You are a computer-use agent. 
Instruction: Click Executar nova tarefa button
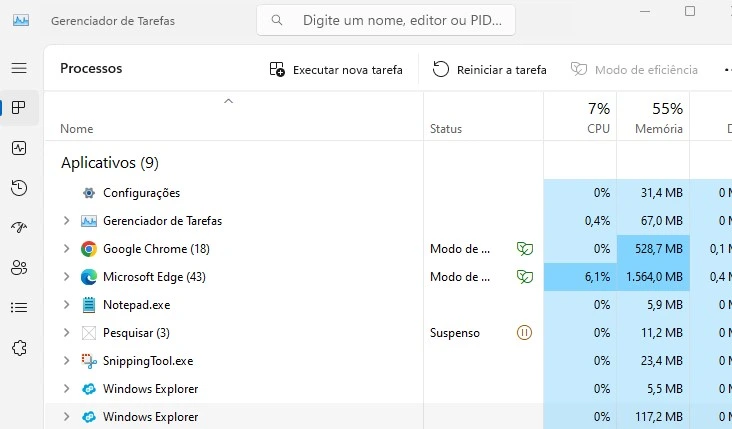(x=336, y=70)
